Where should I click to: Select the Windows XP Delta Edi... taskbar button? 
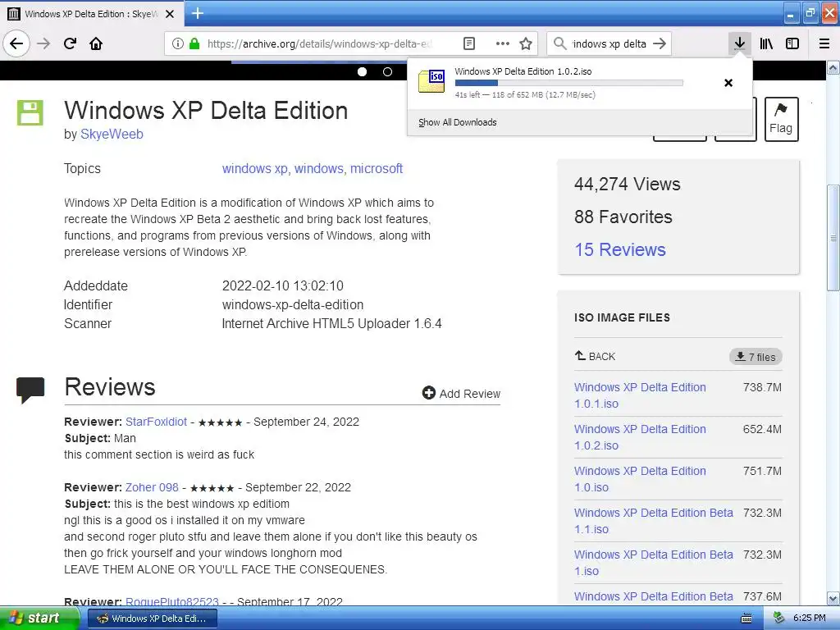152,619
